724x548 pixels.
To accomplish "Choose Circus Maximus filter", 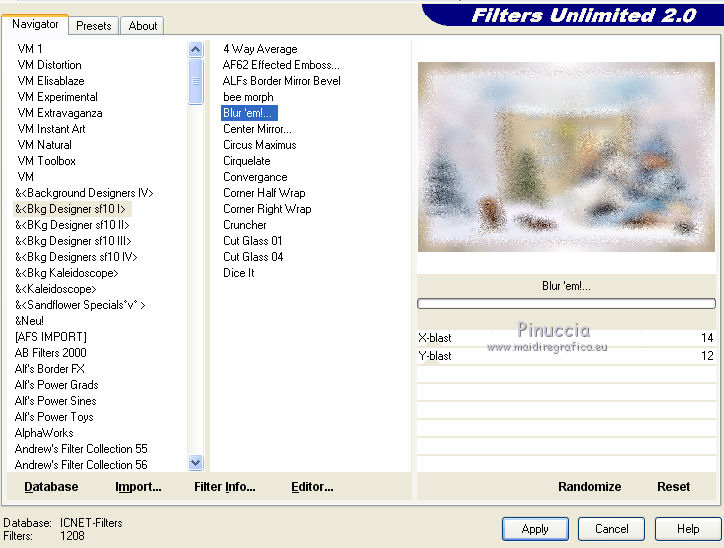I will [260, 145].
